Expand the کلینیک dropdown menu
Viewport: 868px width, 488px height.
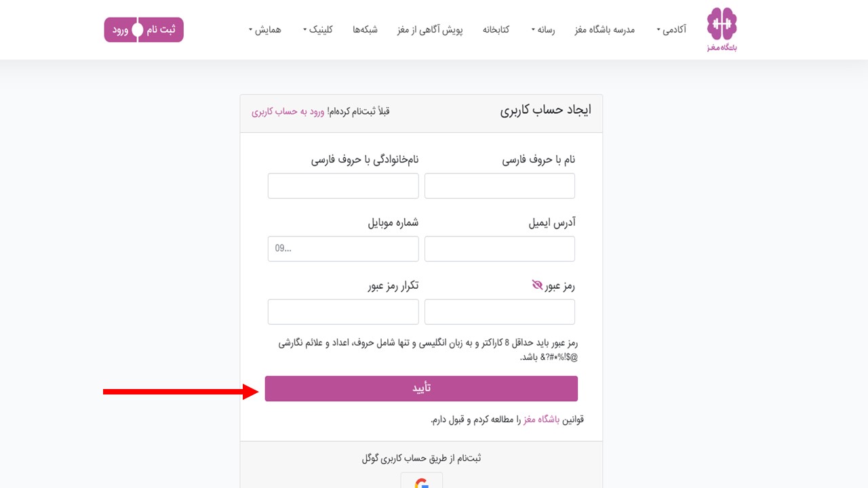point(317,30)
